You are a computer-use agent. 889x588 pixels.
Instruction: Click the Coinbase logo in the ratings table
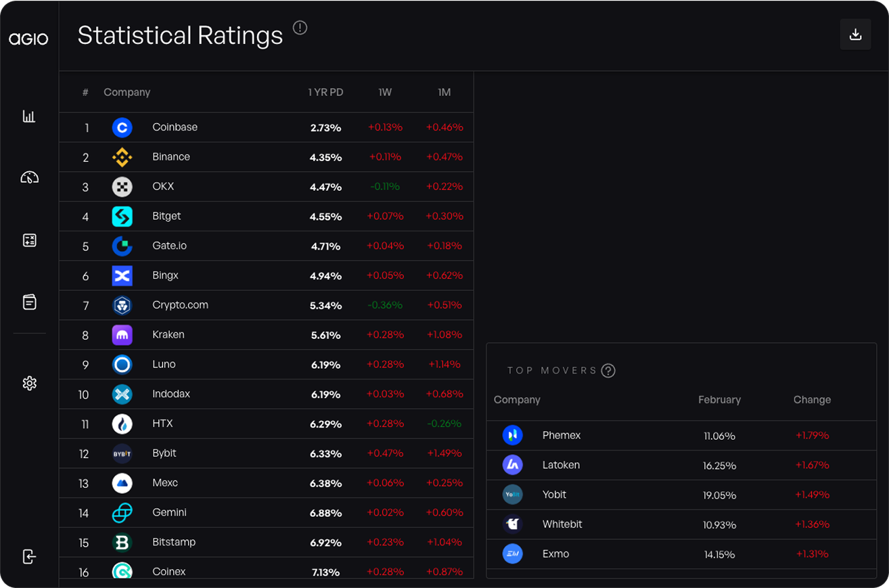click(122, 127)
